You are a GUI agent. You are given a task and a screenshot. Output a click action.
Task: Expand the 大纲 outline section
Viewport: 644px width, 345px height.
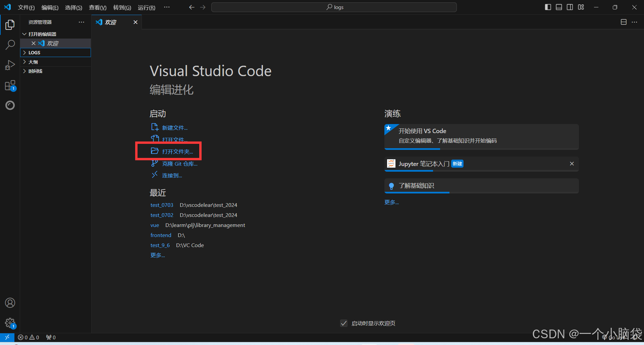coord(33,62)
